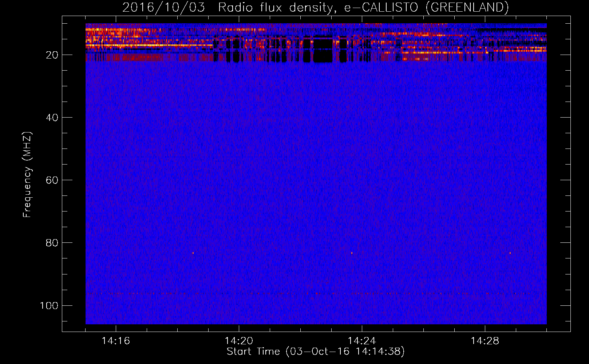Image resolution: width=589 pixels, height=364 pixels.
Task: Click the 100 MHz frequency tick label
Action: click(49, 305)
